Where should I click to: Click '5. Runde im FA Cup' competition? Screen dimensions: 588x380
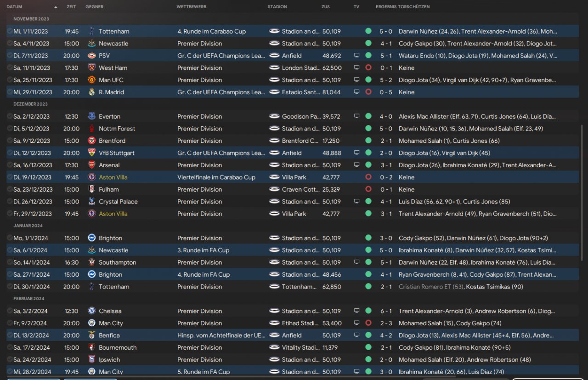(204, 372)
